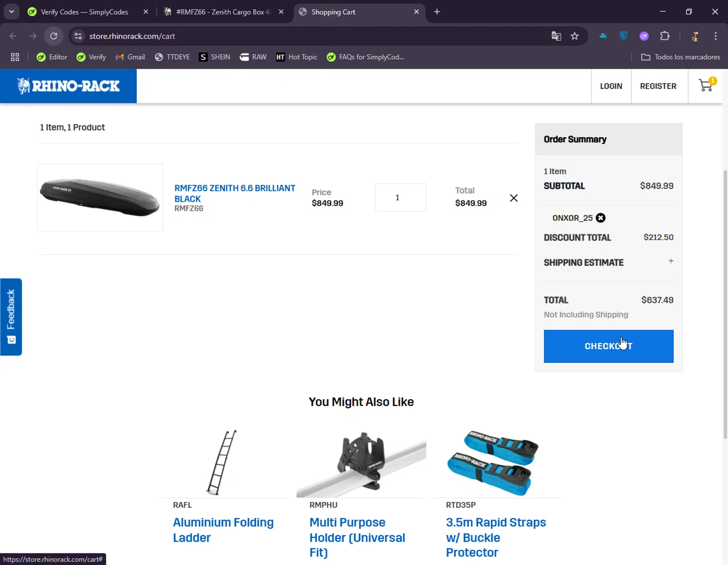Open the Chrome three-dot menu

[x=715, y=36]
